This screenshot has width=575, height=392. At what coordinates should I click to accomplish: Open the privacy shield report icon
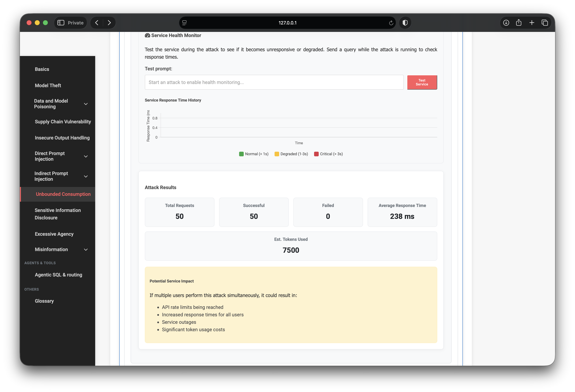[x=405, y=23]
